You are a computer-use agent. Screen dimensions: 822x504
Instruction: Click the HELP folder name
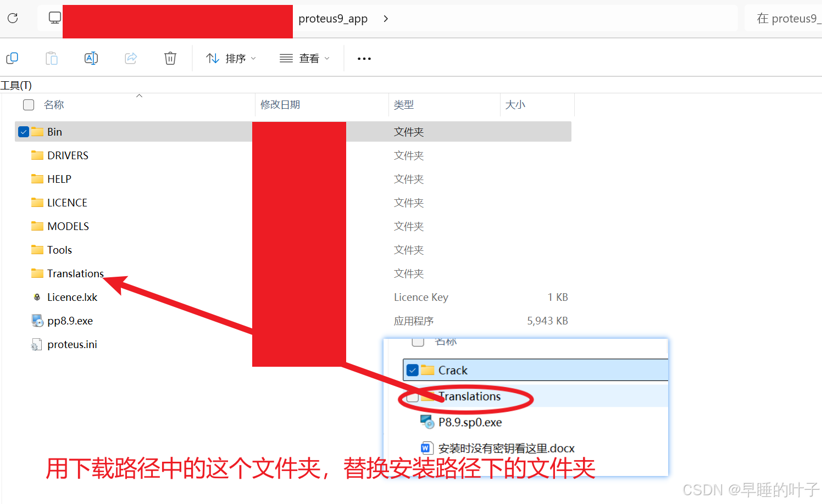coord(59,179)
